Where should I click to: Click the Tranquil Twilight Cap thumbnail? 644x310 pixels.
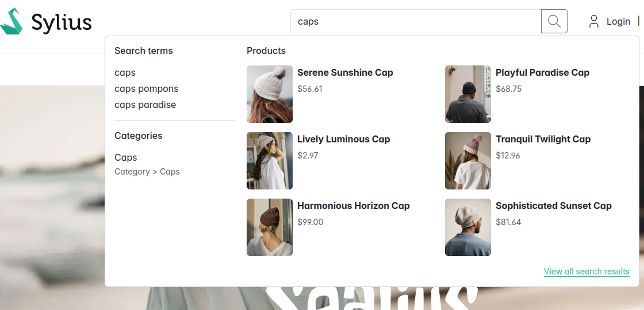pyautogui.click(x=468, y=161)
